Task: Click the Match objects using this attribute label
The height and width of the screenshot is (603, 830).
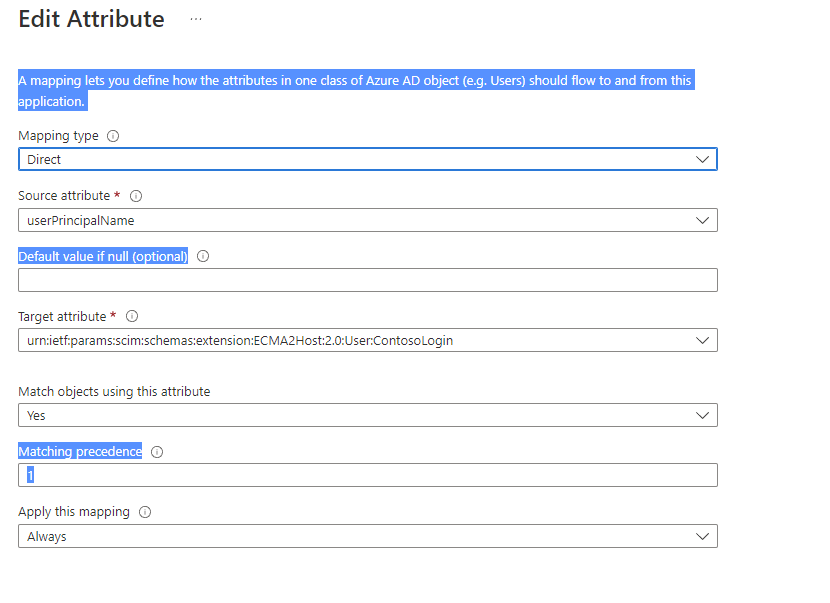Action: tap(114, 391)
